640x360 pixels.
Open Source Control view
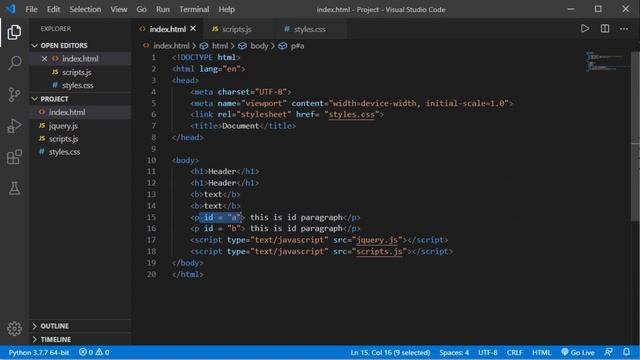pos(14,94)
